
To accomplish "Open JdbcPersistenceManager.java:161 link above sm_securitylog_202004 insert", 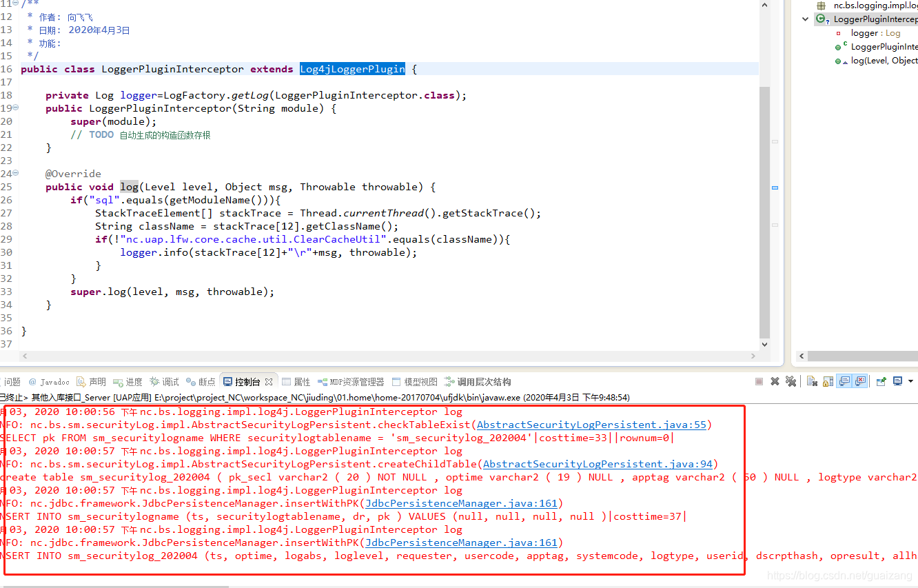I will (461, 543).
